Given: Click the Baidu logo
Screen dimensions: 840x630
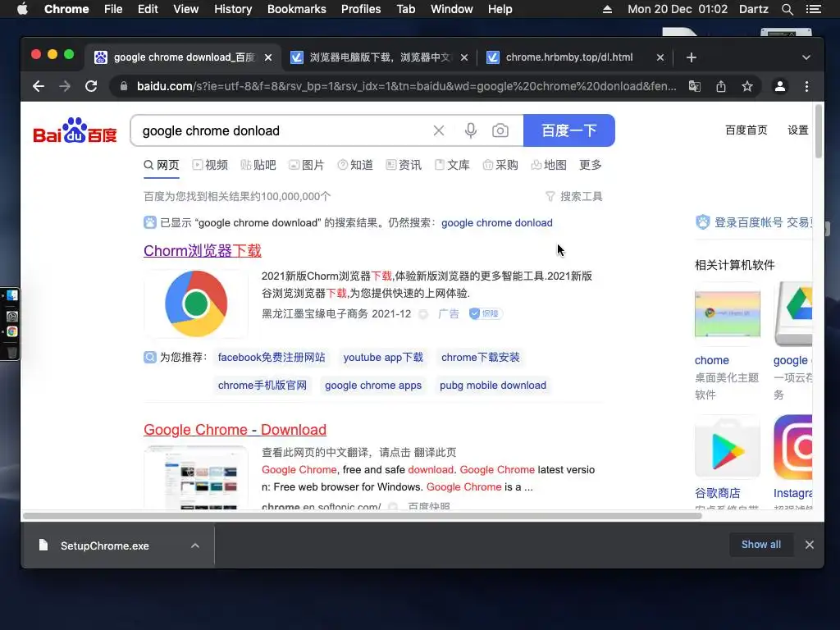Looking at the screenshot, I should coord(75,130).
